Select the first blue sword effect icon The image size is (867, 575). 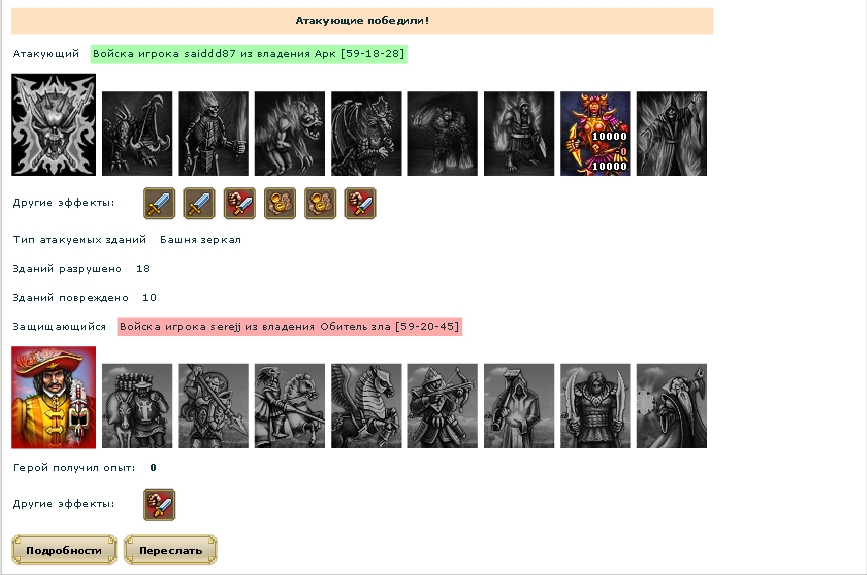(159, 203)
